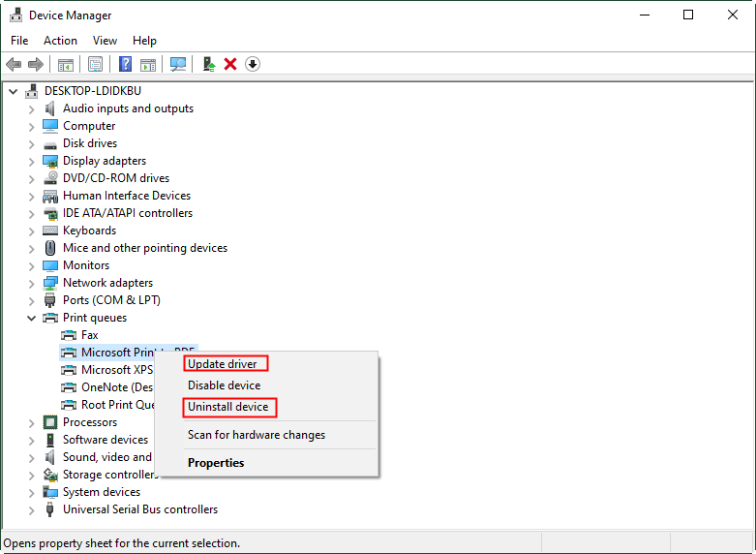Click the drive icon beside Disk drives
The image size is (756, 554).
(x=50, y=144)
